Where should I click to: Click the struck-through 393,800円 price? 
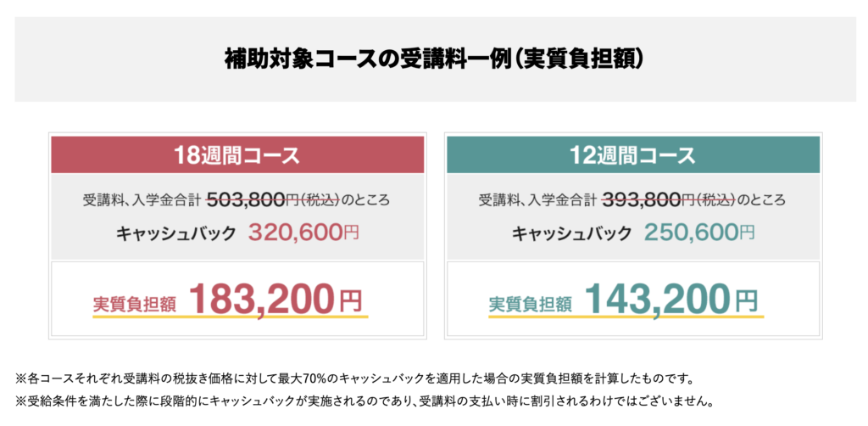[x=650, y=201]
